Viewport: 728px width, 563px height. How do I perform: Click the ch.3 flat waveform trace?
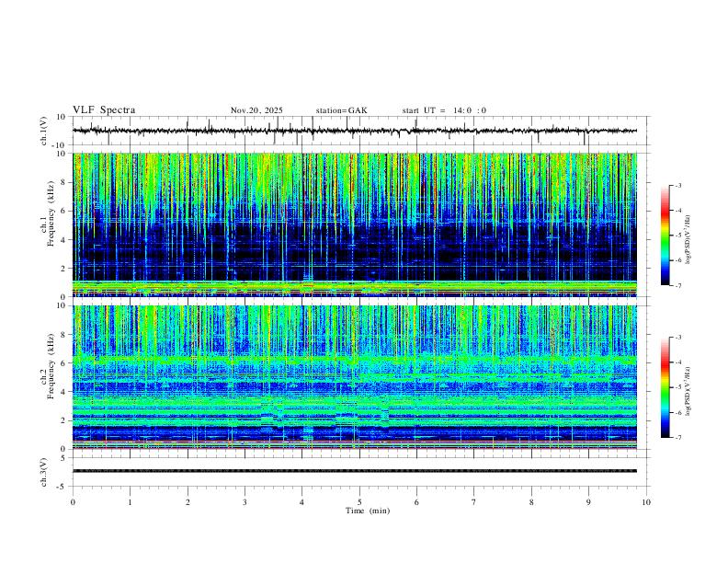pyautogui.click(x=355, y=471)
